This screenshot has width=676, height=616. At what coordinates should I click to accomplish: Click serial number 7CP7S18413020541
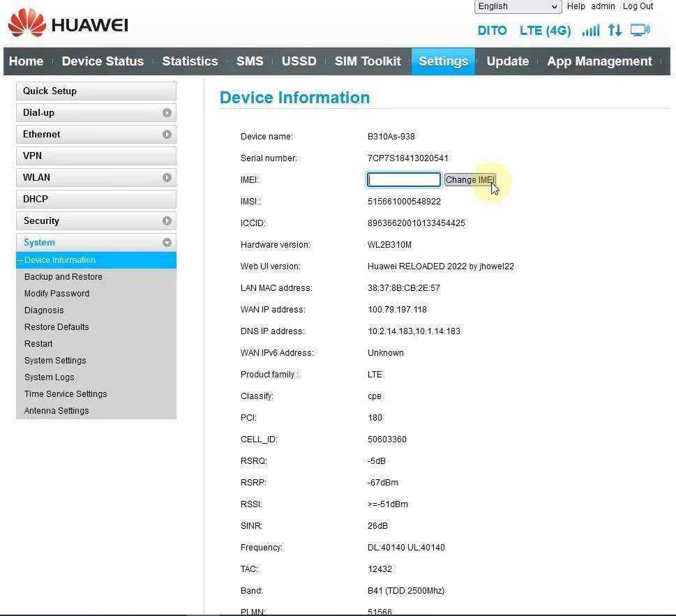(x=408, y=158)
